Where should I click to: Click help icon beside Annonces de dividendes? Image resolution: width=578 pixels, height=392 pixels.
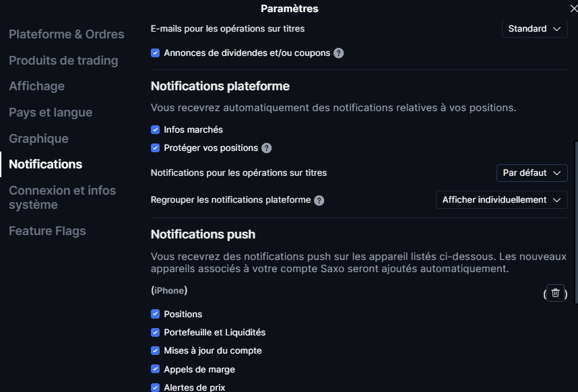point(339,53)
